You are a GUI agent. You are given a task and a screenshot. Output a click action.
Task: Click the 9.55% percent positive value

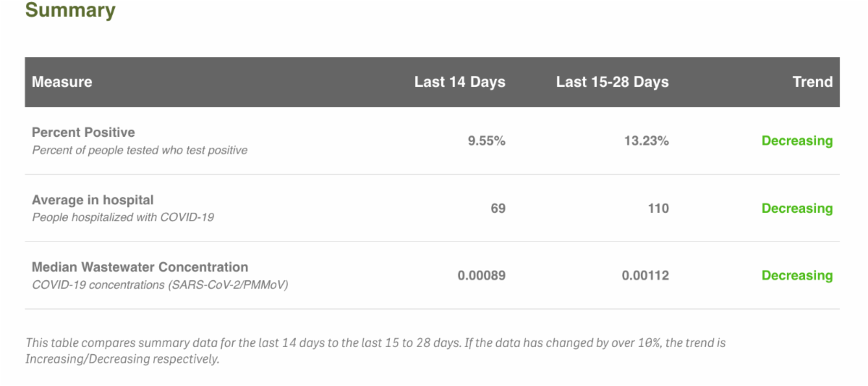pyautogui.click(x=486, y=141)
